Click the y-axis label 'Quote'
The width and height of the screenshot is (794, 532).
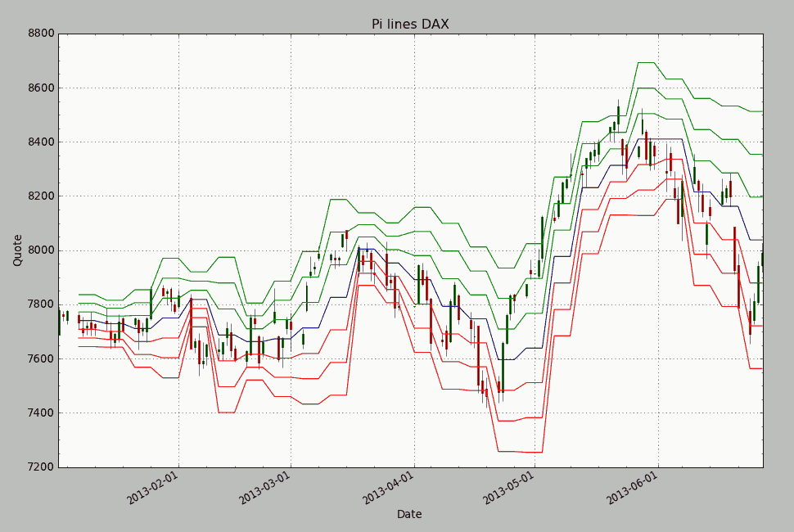[x=18, y=250]
